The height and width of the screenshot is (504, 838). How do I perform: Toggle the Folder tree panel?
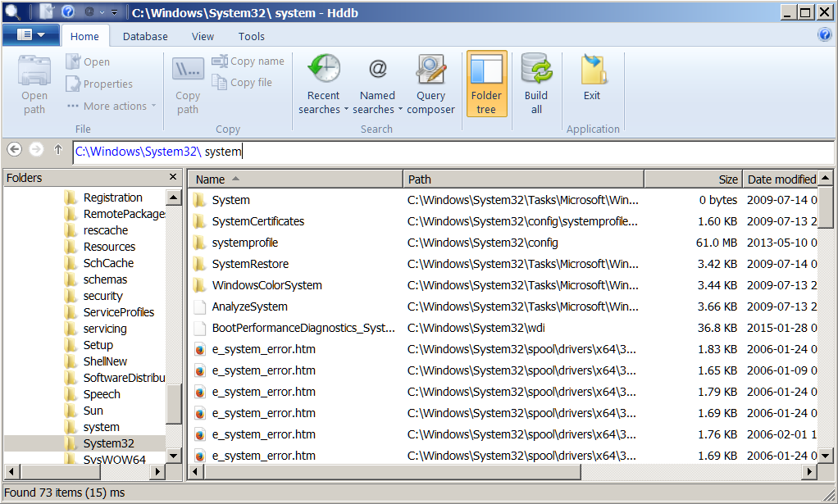pyautogui.click(x=486, y=84)
